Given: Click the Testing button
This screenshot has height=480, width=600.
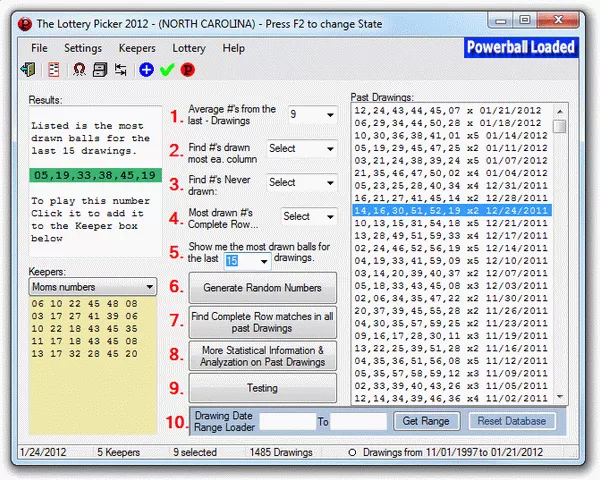Looking at the screenshot, I should 263,388.
